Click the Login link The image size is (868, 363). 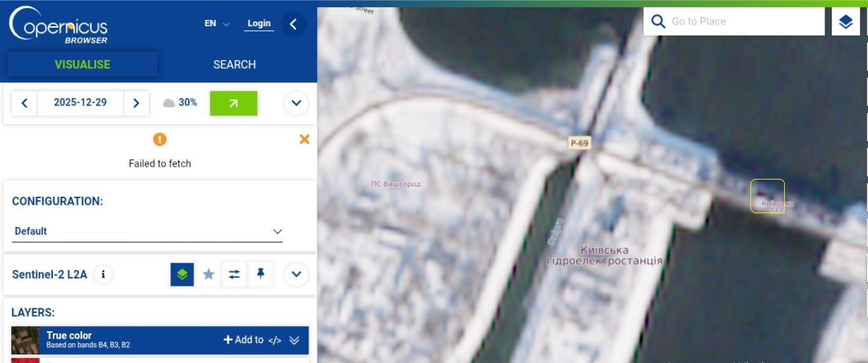point(259,24)
